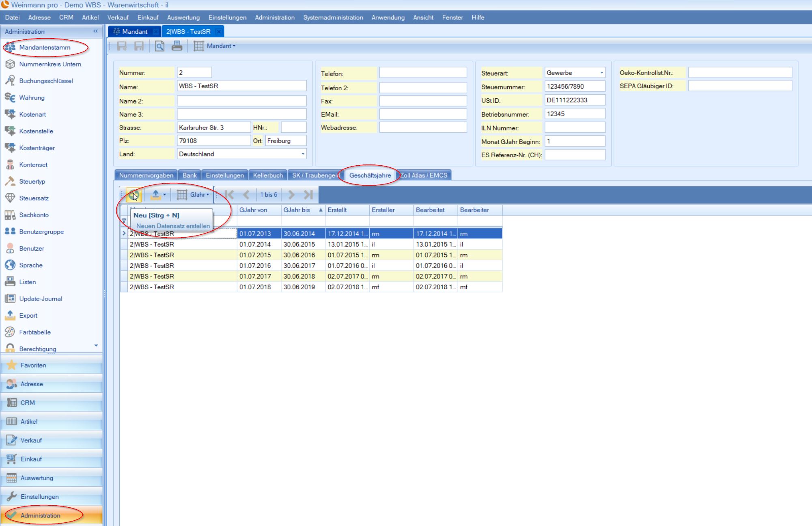
Task: Click the Name field with WBS - TestSR
Action: (241, 86)
